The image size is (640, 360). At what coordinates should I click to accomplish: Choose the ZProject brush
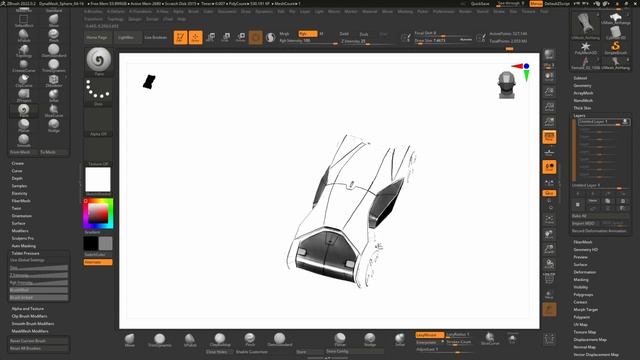click(x=24, y=96)
